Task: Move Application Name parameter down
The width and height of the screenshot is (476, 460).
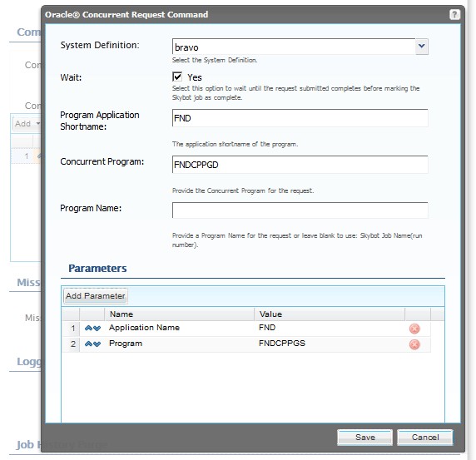Action: point(97,329)
